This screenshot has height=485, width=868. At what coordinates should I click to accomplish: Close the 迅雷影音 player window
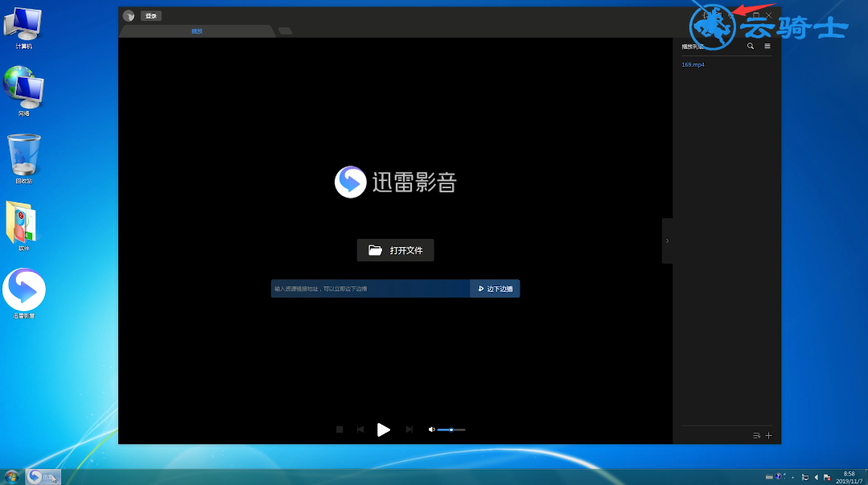click(769, 15)
